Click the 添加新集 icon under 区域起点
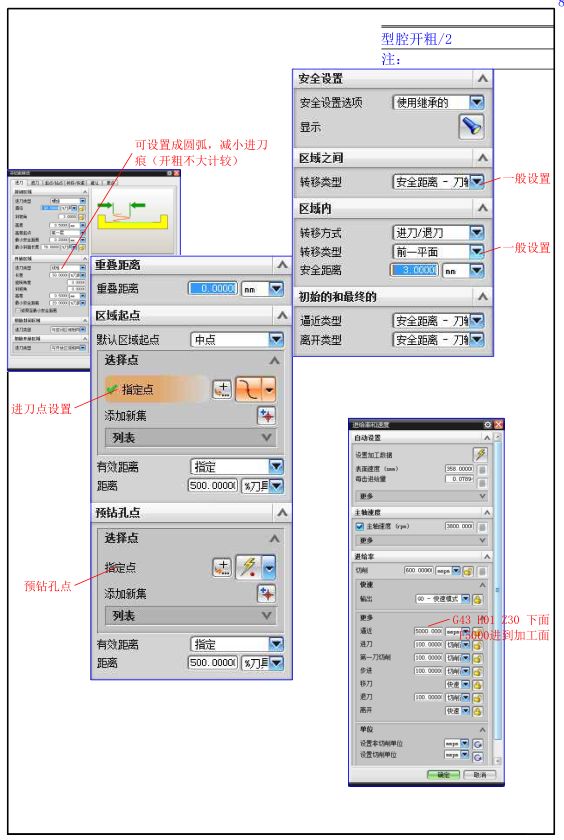This screenshot has height=840, width=564. point(266,416)
